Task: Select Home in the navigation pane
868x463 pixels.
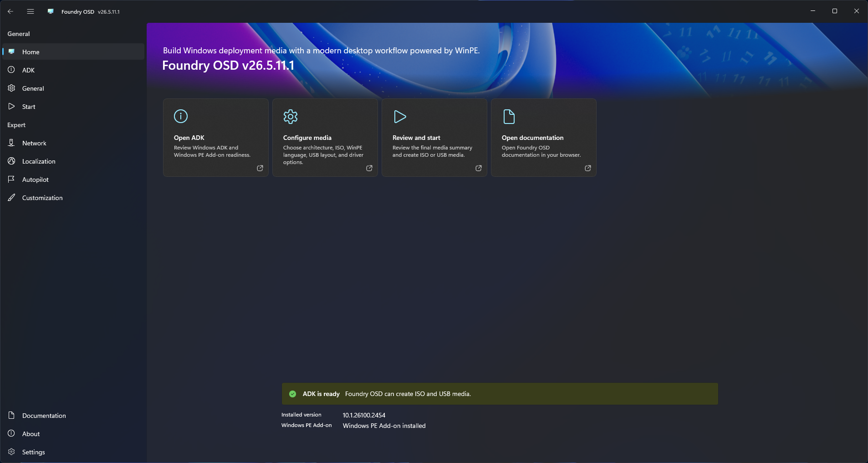Action: point(73,51)
